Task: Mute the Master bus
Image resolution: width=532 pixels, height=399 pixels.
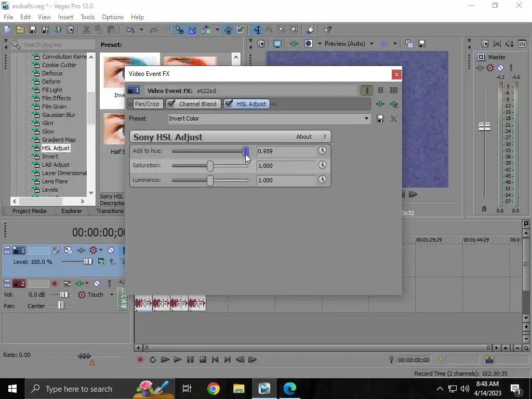Action: click(500, 68)
